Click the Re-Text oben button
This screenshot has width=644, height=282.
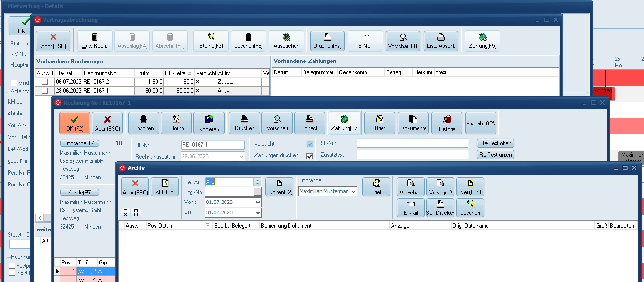pos(495,143)
